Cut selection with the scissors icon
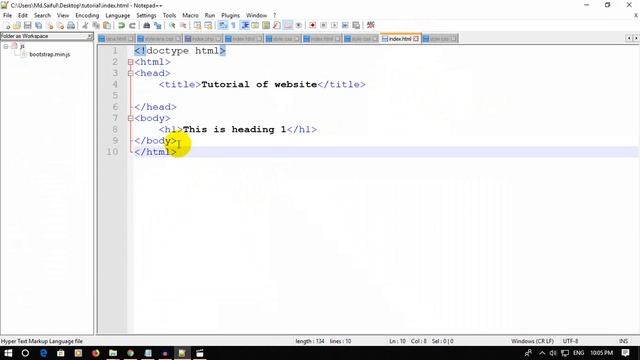The height and width of the screenshot is (360, 640). click(85, 25)
